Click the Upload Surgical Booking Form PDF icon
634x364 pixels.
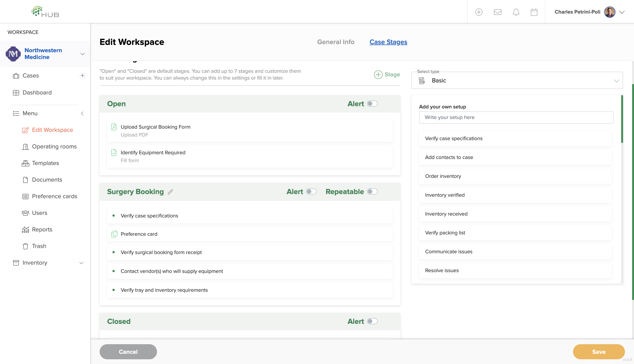point(114,127)
